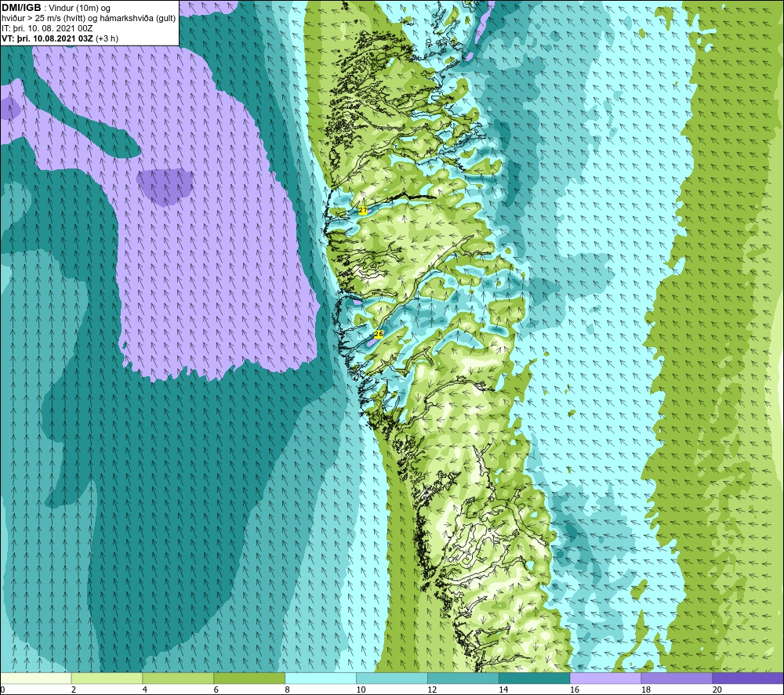Click legend scale number 4
This screenshot has height=695, width=784.
[x=144, y=690]
